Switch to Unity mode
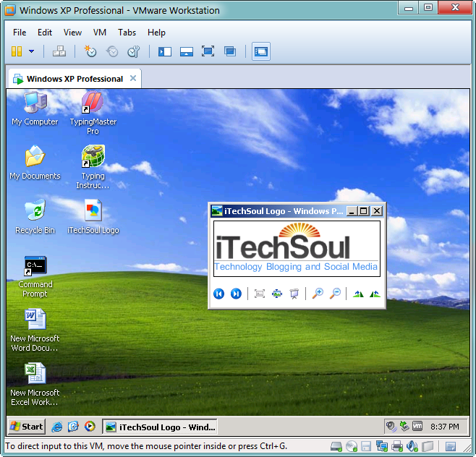This screenshot has height=457, width=476. pos(230,51)
